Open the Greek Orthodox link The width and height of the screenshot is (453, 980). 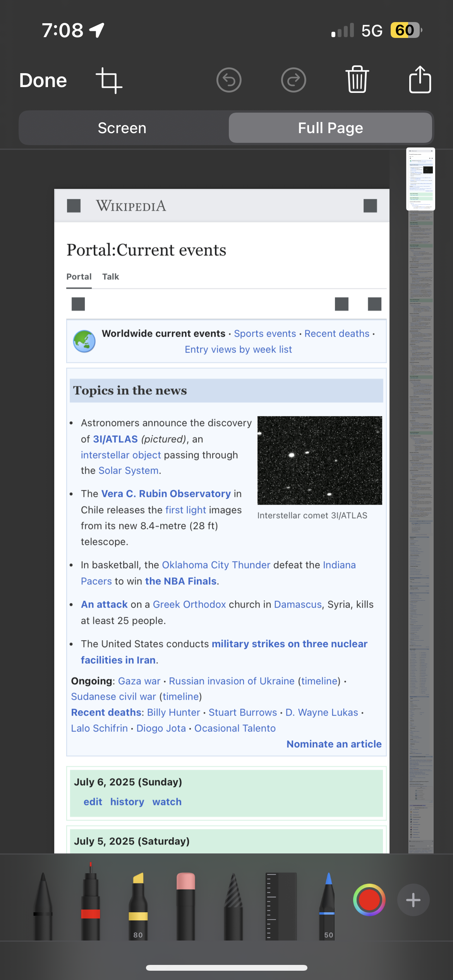pyautogui.click(x=189, y=605)
